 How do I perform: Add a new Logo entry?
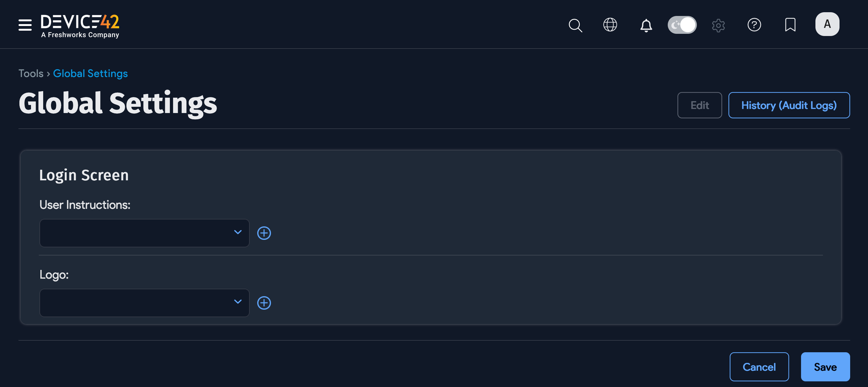click(x=264, y=303)
